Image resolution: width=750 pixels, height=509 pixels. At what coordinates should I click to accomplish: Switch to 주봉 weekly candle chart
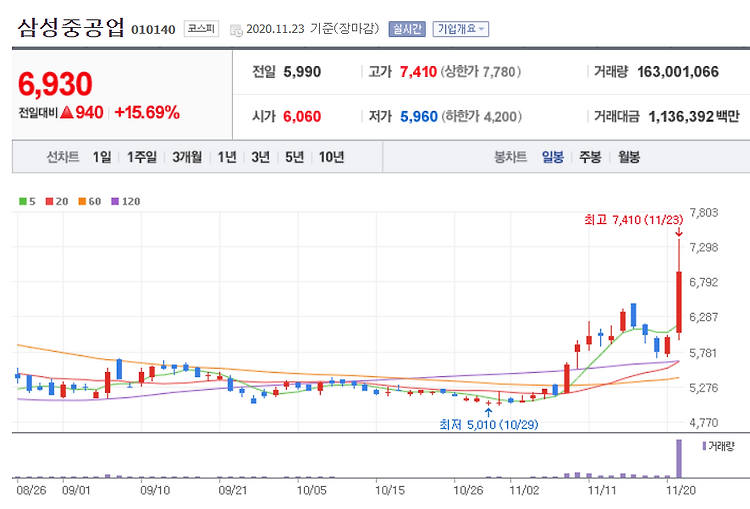(590, 157)
